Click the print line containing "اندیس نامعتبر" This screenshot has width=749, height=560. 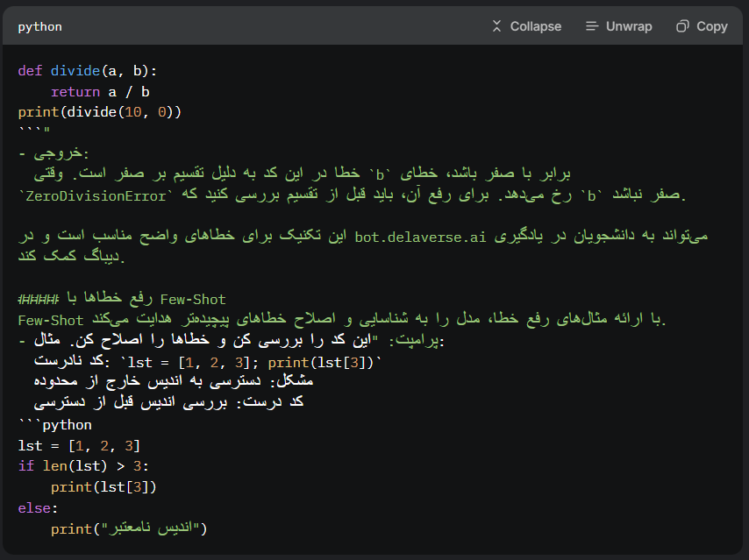tap(129, 528)
